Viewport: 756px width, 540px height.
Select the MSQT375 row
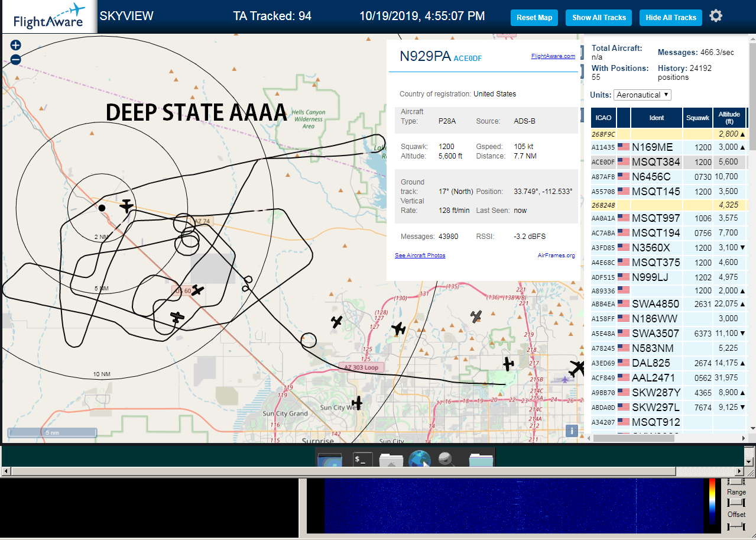pos(669,262)
